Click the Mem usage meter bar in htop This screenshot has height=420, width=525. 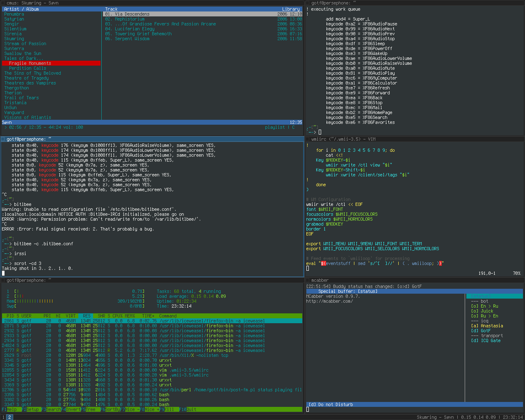75,301
